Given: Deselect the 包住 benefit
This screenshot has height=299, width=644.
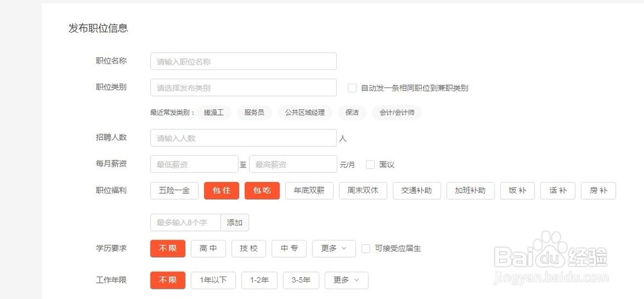Looking at the screenshot, I should tap(222, 191).
